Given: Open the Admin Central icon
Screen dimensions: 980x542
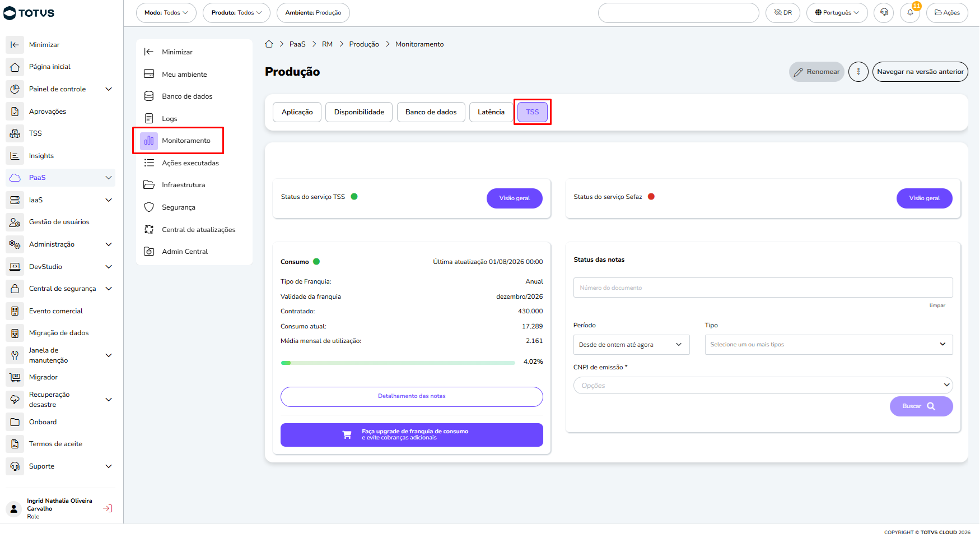Looking at the screenshot, I should coord(149,252).
